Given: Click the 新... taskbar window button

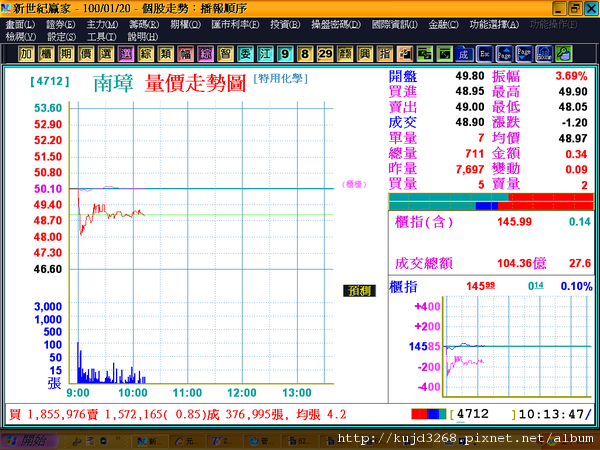Looking at the screenshot, I should (x=151, y=442).
